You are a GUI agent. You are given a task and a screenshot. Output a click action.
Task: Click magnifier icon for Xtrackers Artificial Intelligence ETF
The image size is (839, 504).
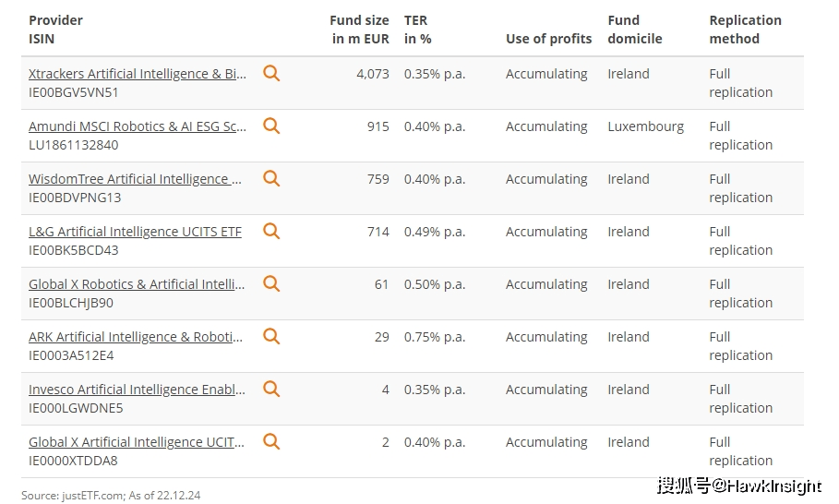pyautogui.click(x=271, y=73)
